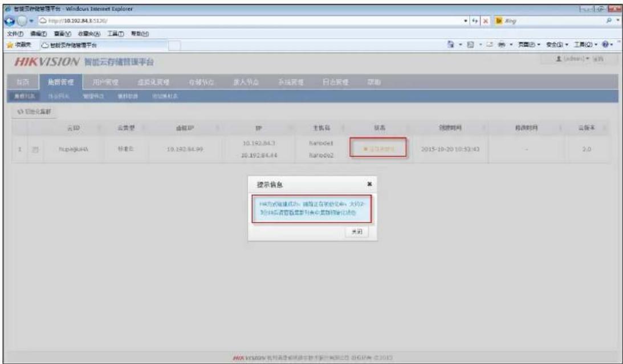This screenshot has height=364, width=623.
Task: Expand the print icon dropdown arrow
Action: pos(511,45)
